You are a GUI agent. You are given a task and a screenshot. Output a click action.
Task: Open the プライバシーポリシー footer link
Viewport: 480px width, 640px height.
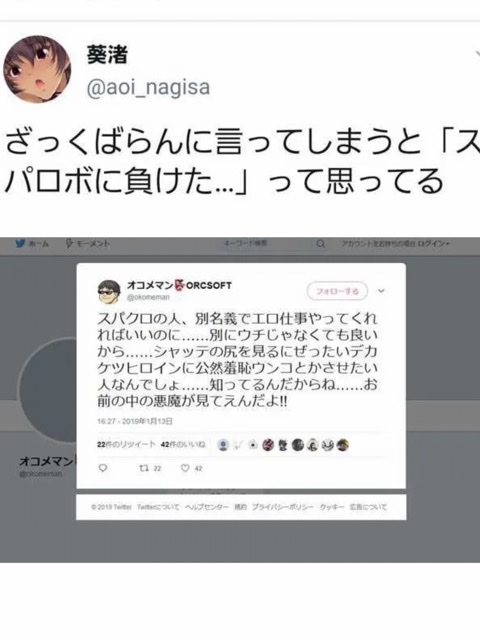[x=283, y=507]
